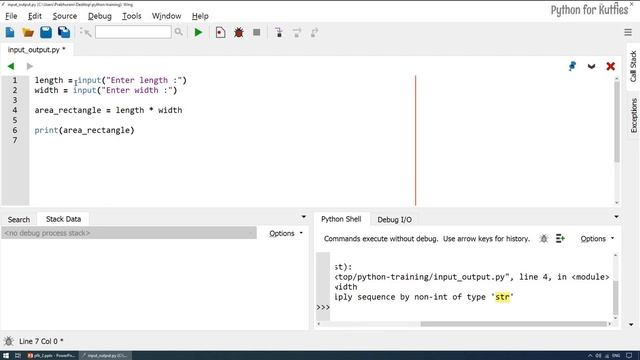Click the Python Shell horizontal scrollbar

click(x=514, y=324)
